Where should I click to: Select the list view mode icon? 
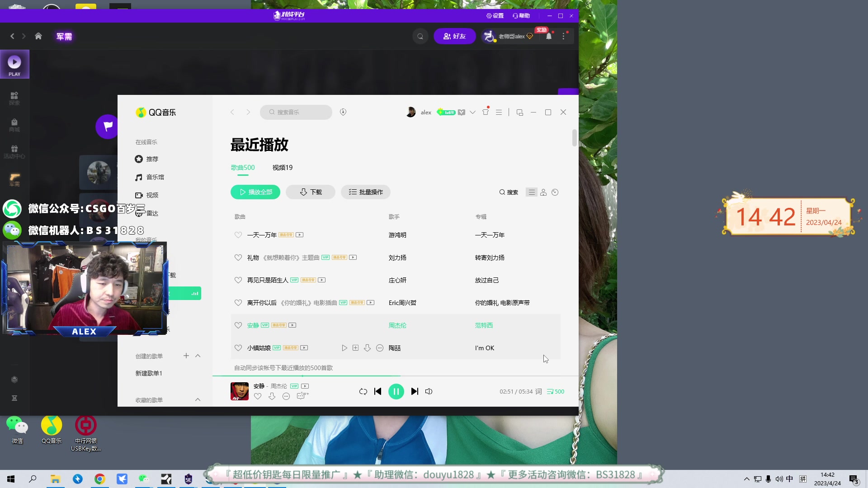coord(532,192)
